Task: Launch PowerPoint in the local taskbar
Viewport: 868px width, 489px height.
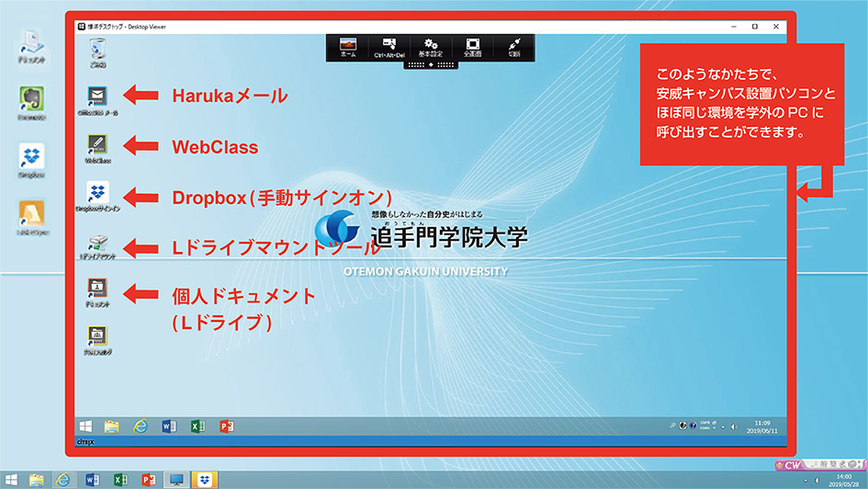Action: click(149, 480)
